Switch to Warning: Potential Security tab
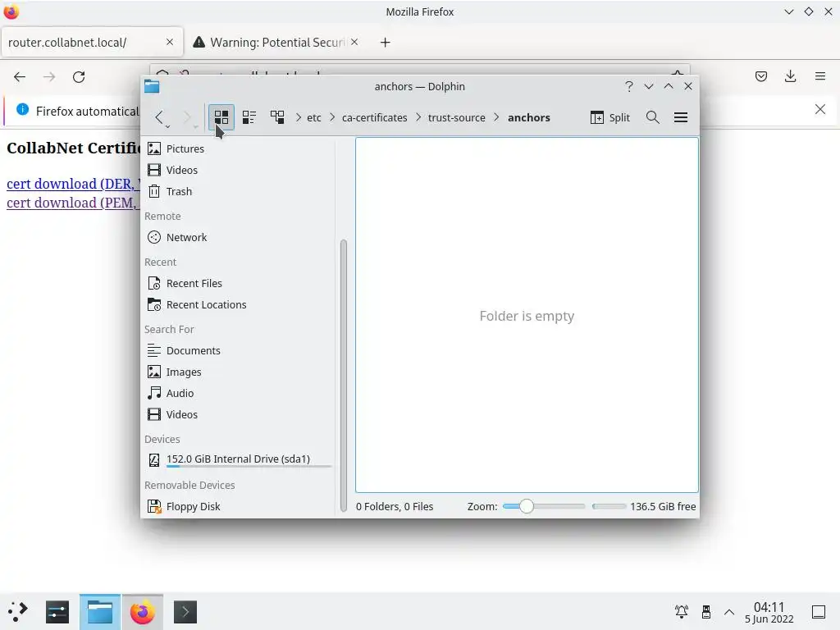The height and width of the screenshot is (630, 840). (x=276, y=43)
